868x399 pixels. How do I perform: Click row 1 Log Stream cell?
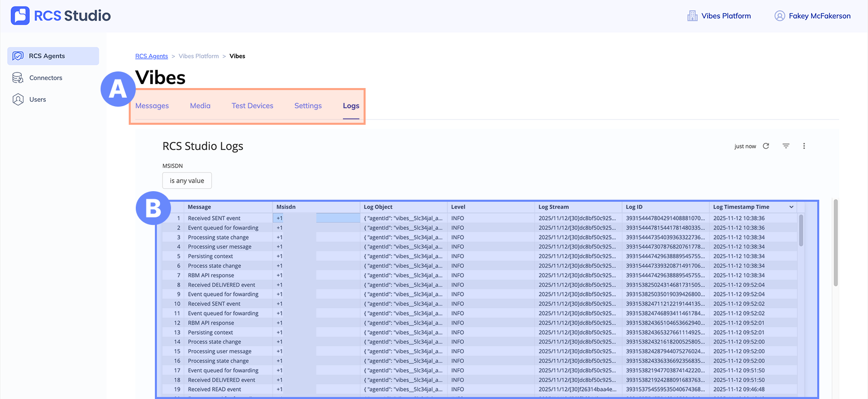pos(577,218)
